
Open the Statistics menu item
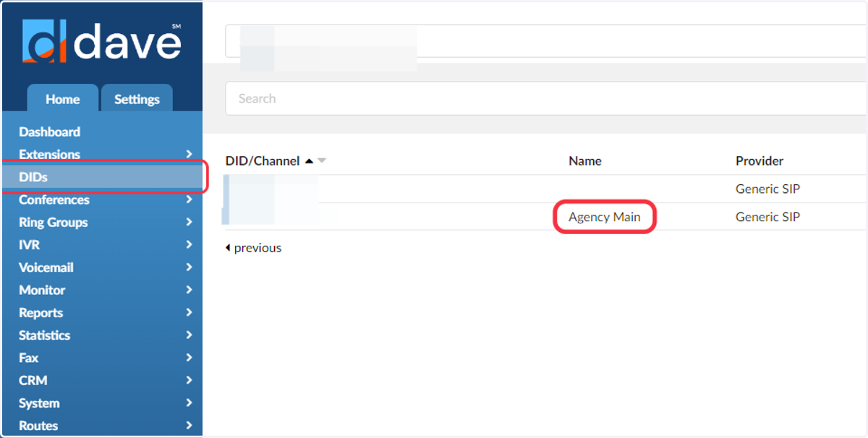click(x=44, y=335)
